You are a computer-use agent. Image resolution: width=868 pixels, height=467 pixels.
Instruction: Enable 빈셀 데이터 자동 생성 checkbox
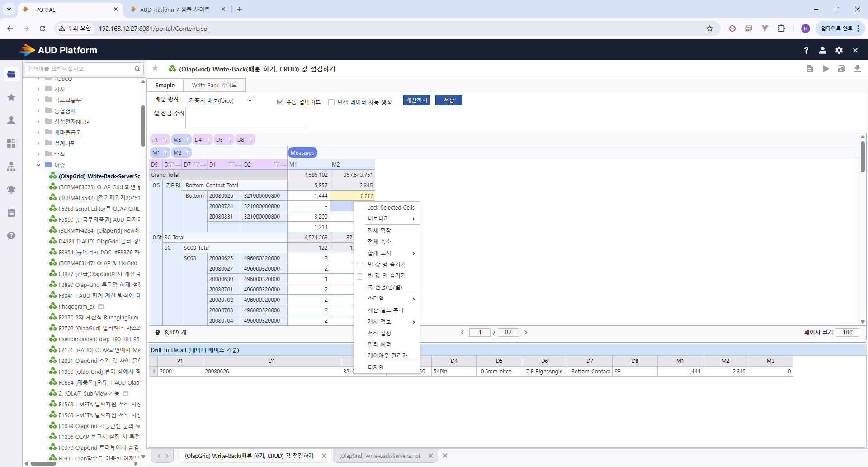(331, 102)
